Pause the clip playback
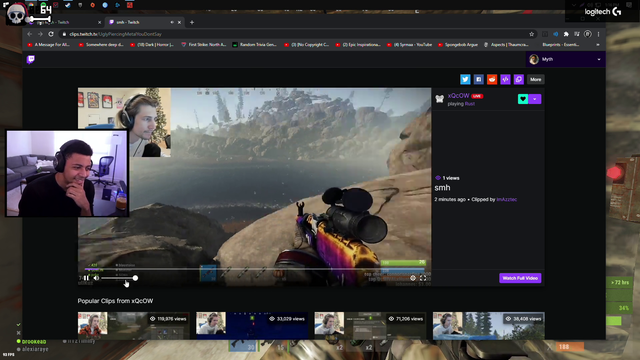 (x=86, y=278)
